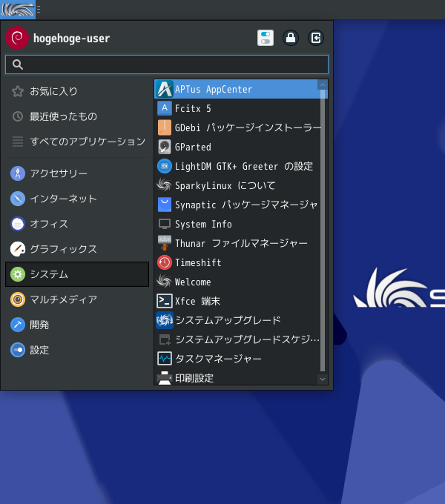Open the LightDM GTK+ Greeter settings icon
The height and width of the screenshot is (504, 445).
click(165, 166)
